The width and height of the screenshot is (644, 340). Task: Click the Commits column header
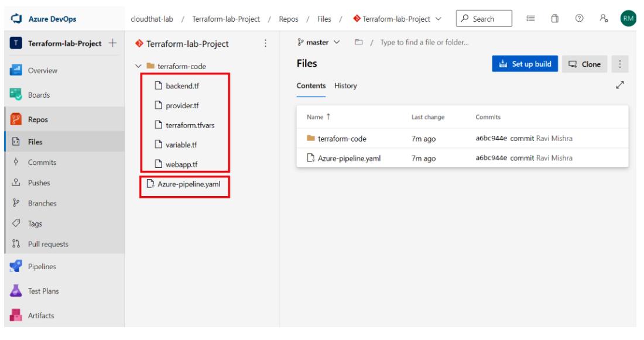(488, 117)
